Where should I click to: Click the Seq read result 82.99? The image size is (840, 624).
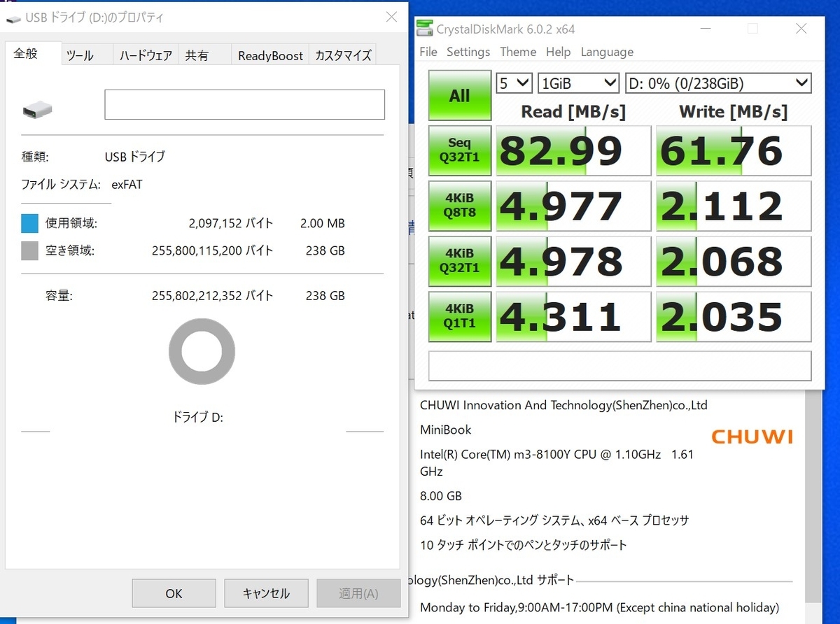(x=573, y=151)
